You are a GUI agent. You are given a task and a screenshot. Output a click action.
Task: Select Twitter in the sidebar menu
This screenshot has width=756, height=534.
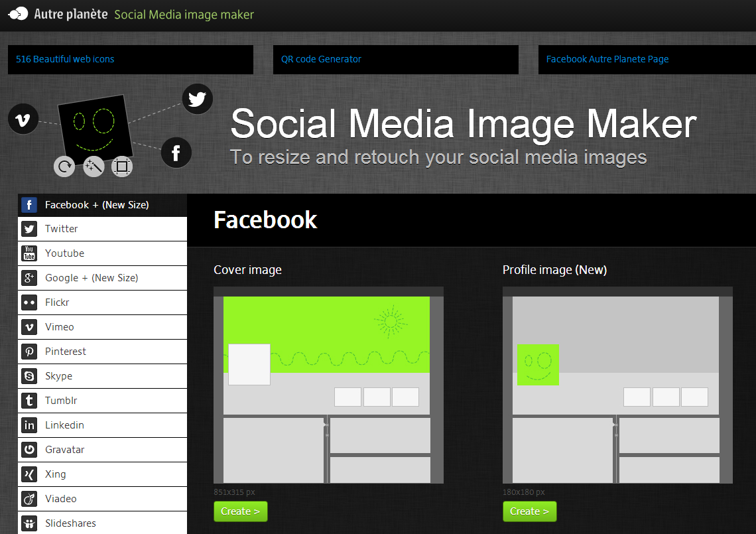(x=102, y=229)
